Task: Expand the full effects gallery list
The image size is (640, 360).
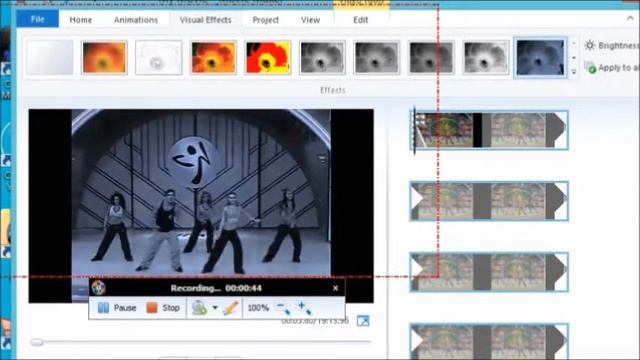Action: tap(573, 72)
